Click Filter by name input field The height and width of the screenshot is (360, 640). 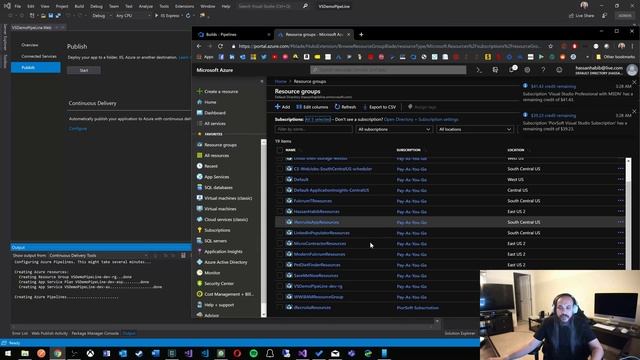(x=313, y=129)
